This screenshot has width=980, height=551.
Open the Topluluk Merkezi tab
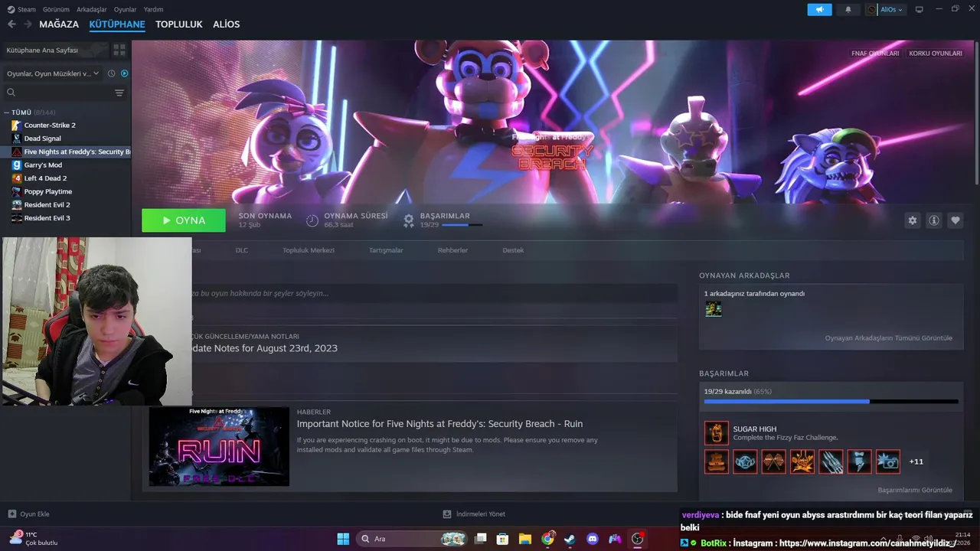[309, 250]
